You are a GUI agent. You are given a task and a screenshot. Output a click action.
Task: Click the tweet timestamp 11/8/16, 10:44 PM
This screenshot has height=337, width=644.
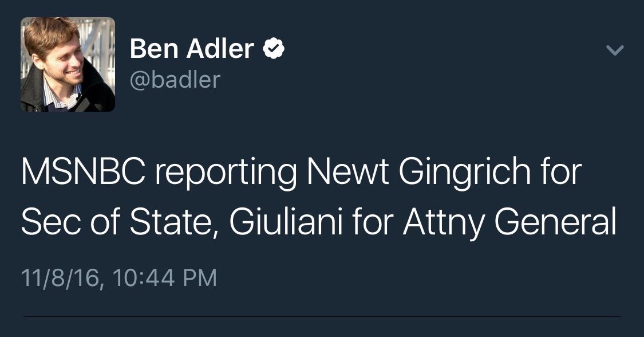click(x=119, y=278)
